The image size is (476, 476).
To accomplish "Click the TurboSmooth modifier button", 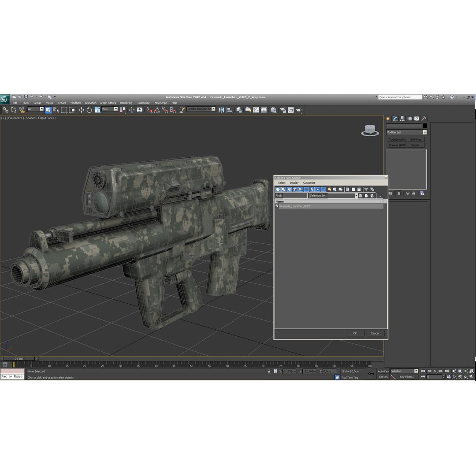I will pyautogui.click(x=397, y=140).
